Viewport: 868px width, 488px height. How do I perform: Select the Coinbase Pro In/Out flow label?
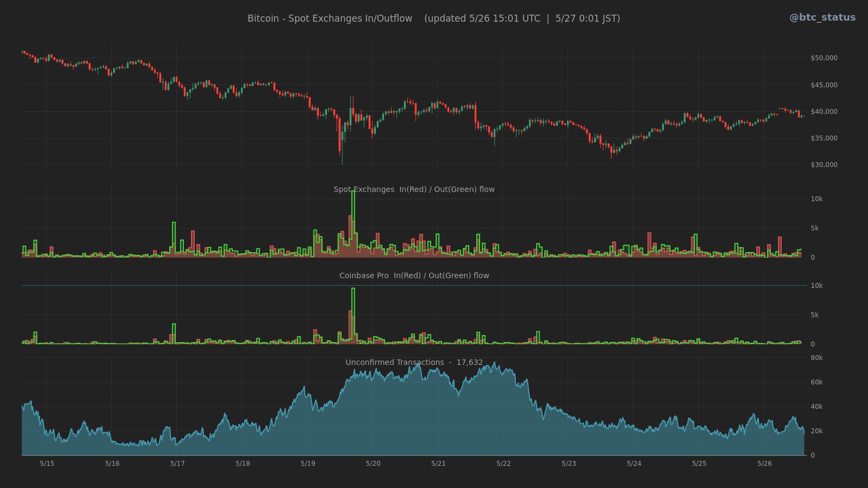point(414,275)
